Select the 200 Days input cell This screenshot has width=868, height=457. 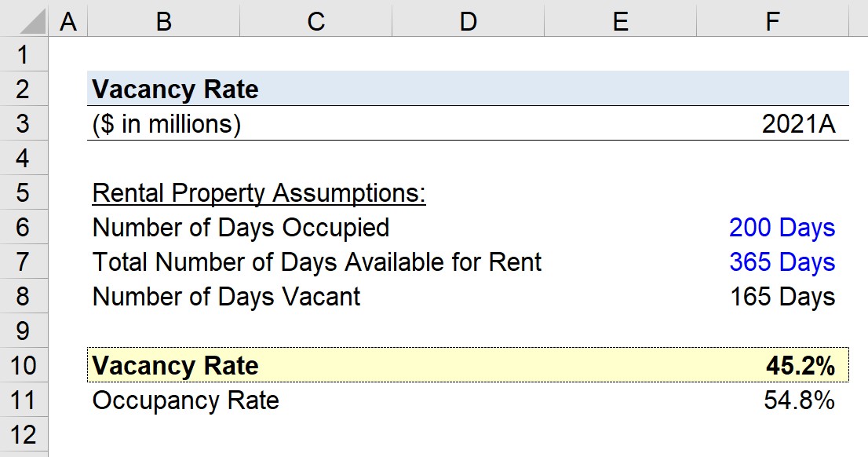click(772, 227)
